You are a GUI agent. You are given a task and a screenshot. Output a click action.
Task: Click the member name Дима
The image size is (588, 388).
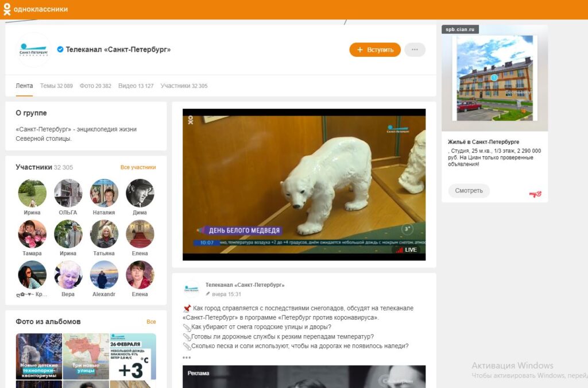pyautogui.click(x=140, y=212)
